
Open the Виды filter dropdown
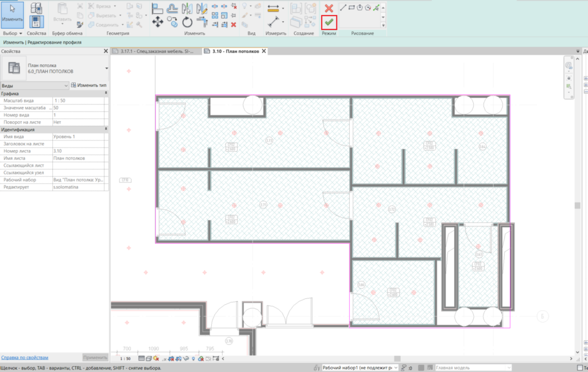(65, 85)
